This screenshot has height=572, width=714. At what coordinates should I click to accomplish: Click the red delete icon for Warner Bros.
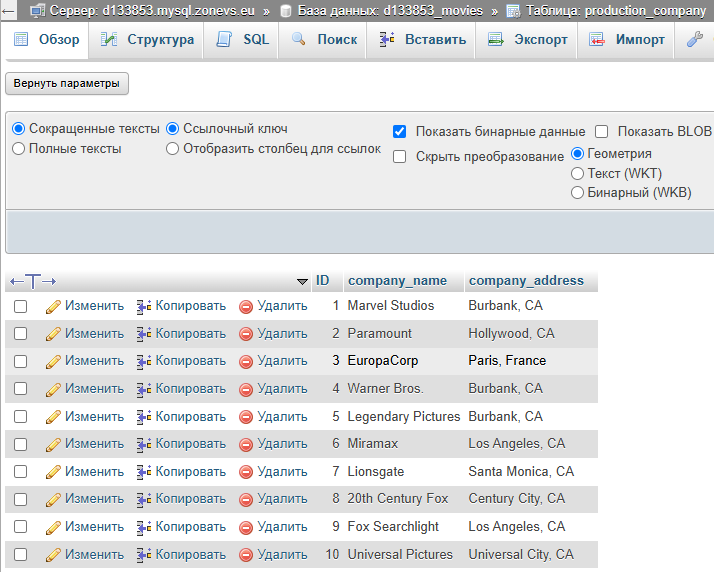tap(246, 390)
